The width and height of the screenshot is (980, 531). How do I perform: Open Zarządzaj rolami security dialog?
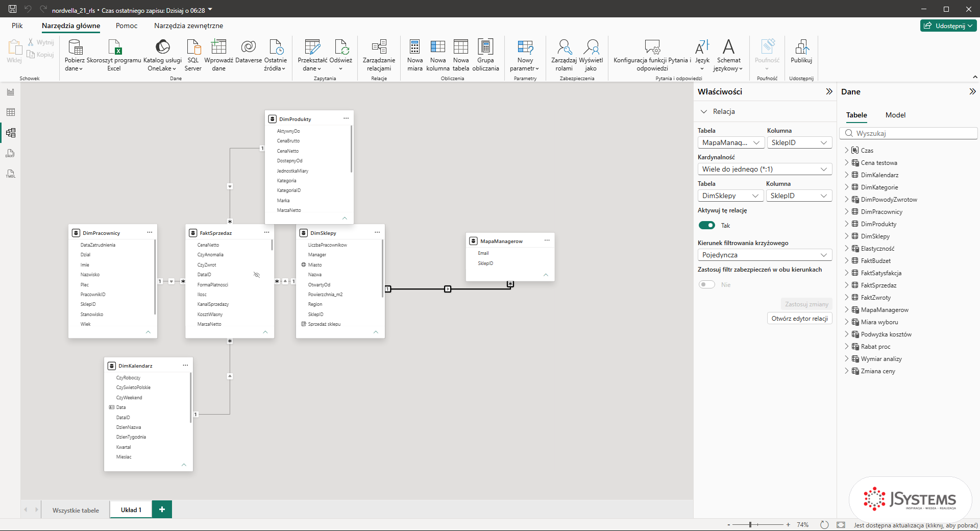[564, 55]
